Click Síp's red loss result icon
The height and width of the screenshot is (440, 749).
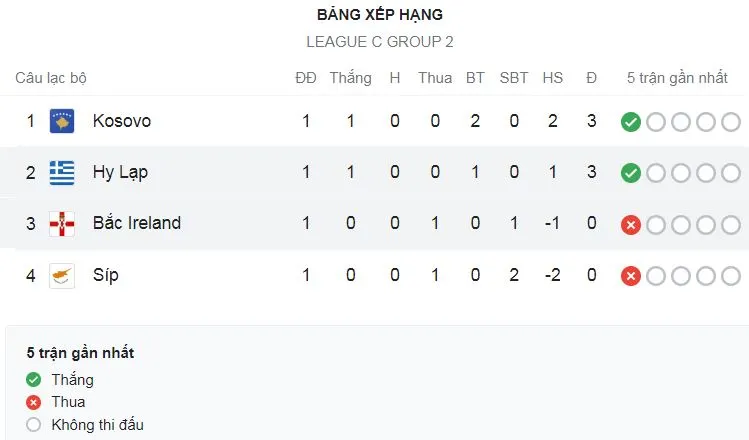[630, 275]
